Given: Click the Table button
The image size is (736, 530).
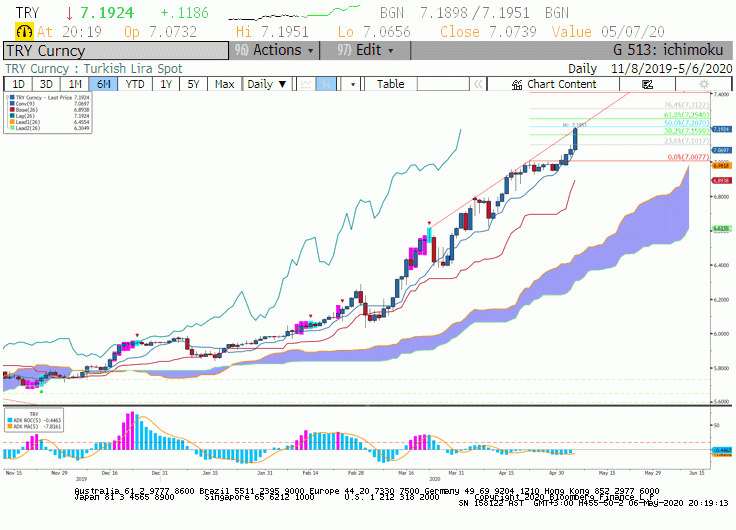Looking at the screenshot, I should point(391,84).
